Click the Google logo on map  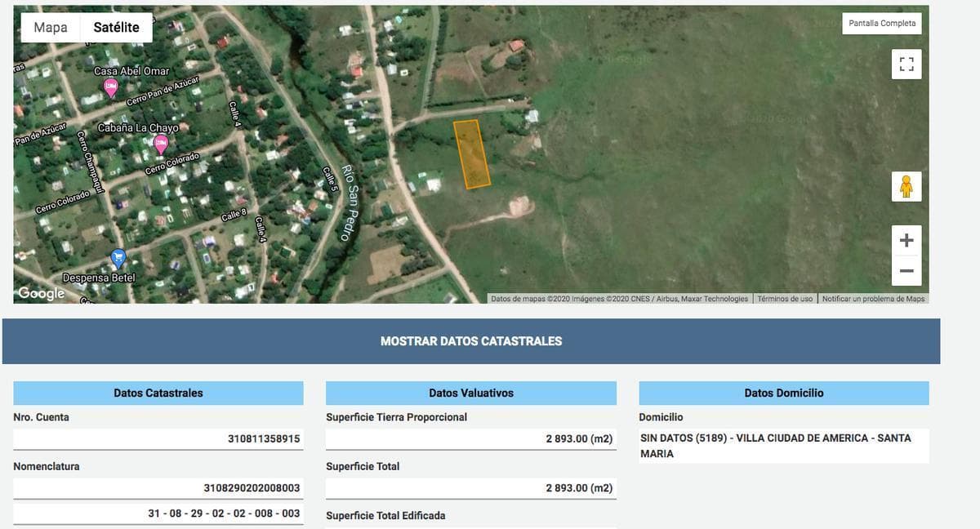(x=41, y=293)
